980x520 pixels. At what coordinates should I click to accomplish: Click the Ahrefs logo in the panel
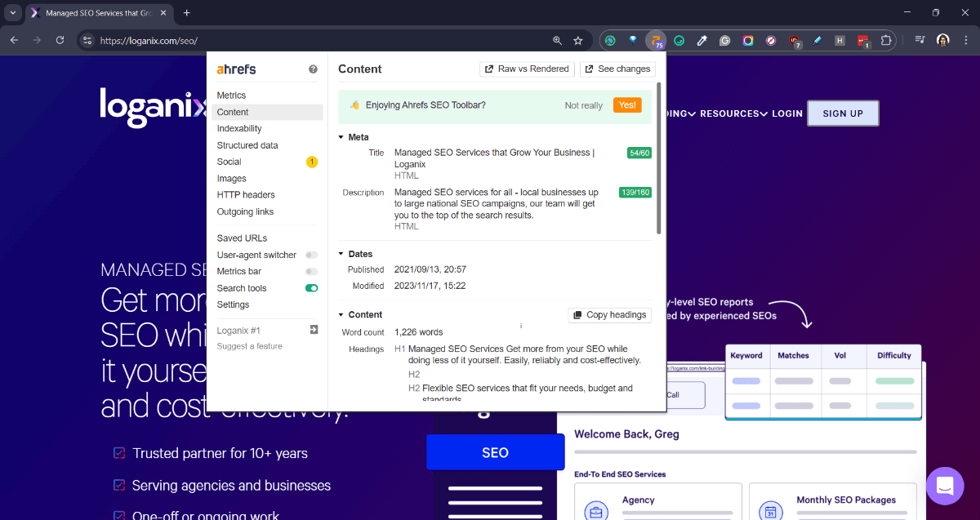pos(236,69)
